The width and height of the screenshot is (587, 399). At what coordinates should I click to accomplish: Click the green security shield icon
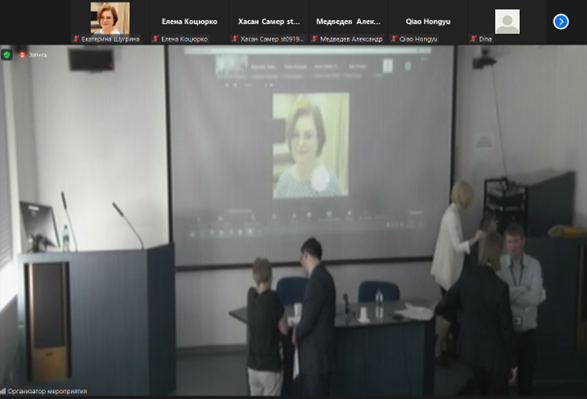[6, 55]
